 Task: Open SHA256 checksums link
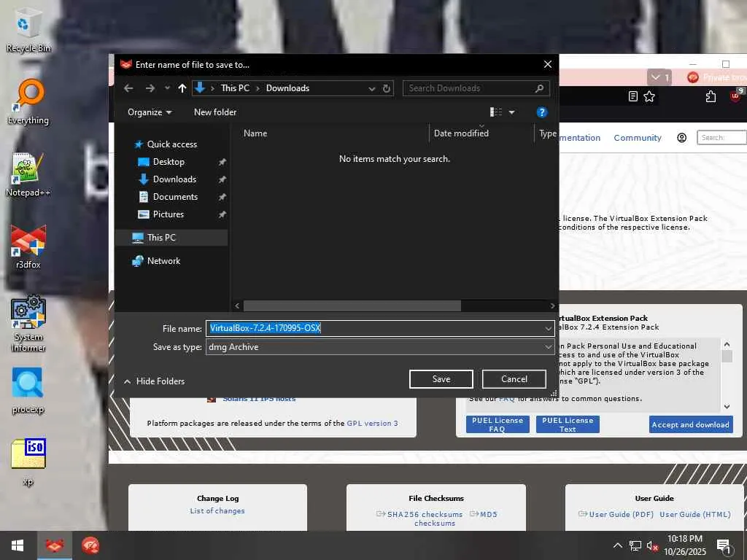coord(425,514)
